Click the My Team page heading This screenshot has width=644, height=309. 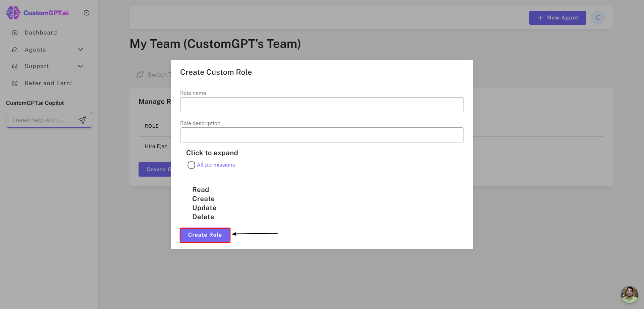point(215,44)
